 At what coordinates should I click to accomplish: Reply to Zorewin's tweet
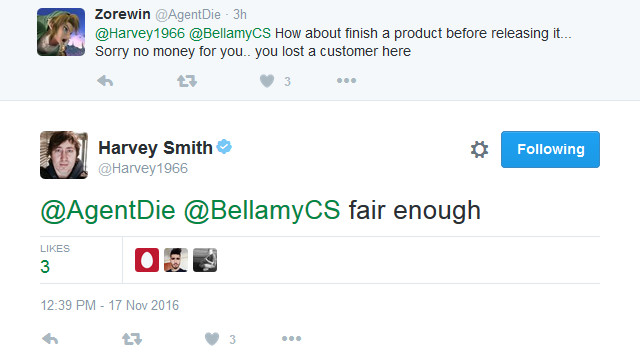tap(105, 81)
